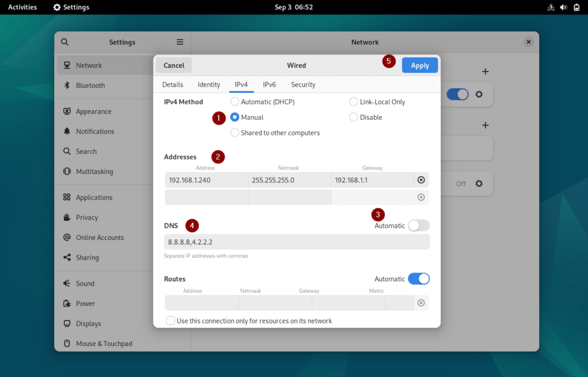This screenshot has height=377, width=588.
Task: Select the Manual IPv4 method
Action: tap(234, 117)
